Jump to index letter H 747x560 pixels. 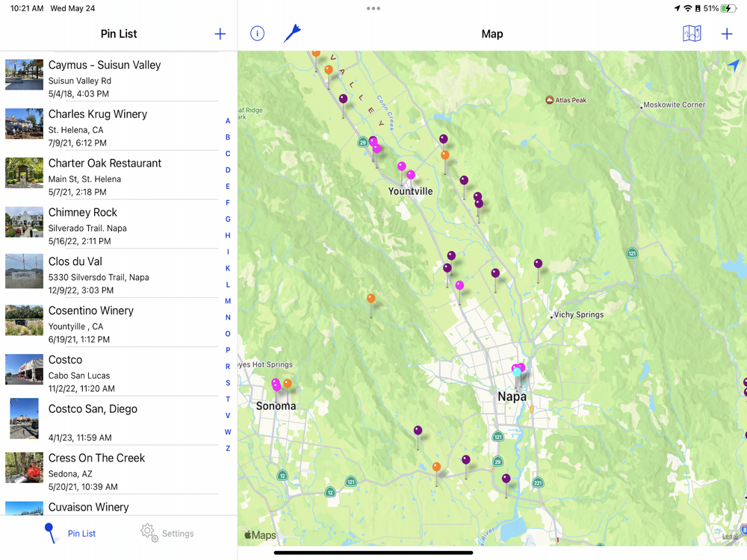point(228,235)
